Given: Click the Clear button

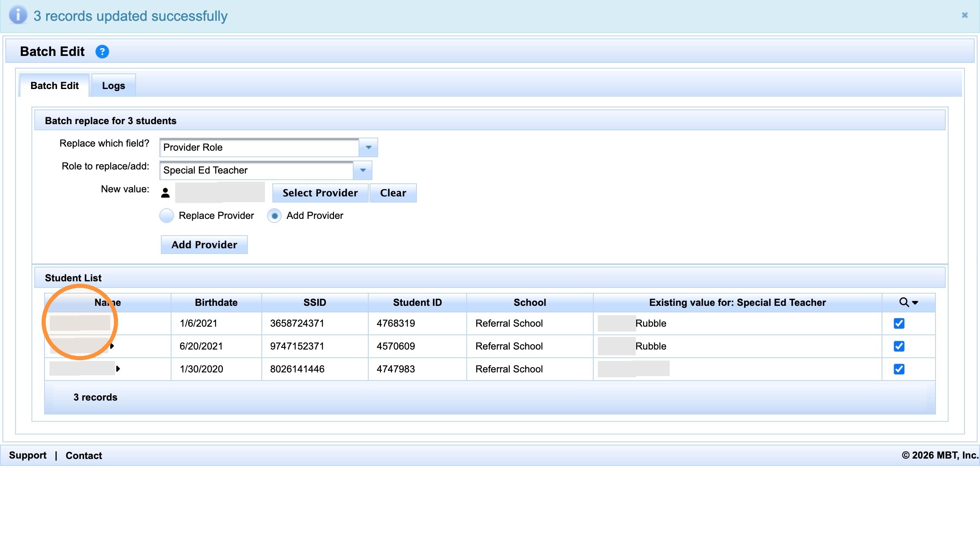Looking at the screenshot, I should [393, 193].
